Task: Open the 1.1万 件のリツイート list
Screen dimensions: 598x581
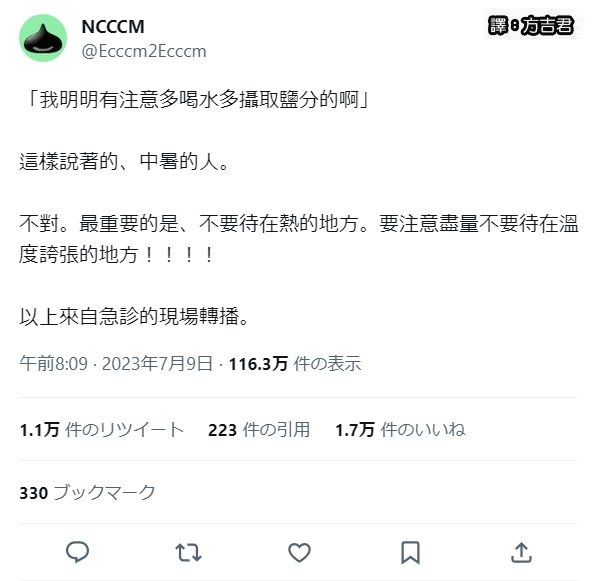Action: pos(102,430)
